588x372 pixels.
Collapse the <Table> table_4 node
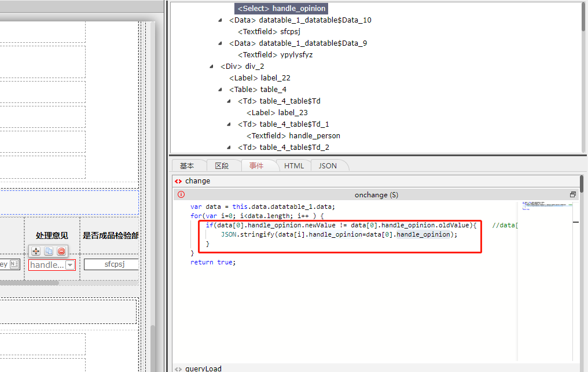220,90
